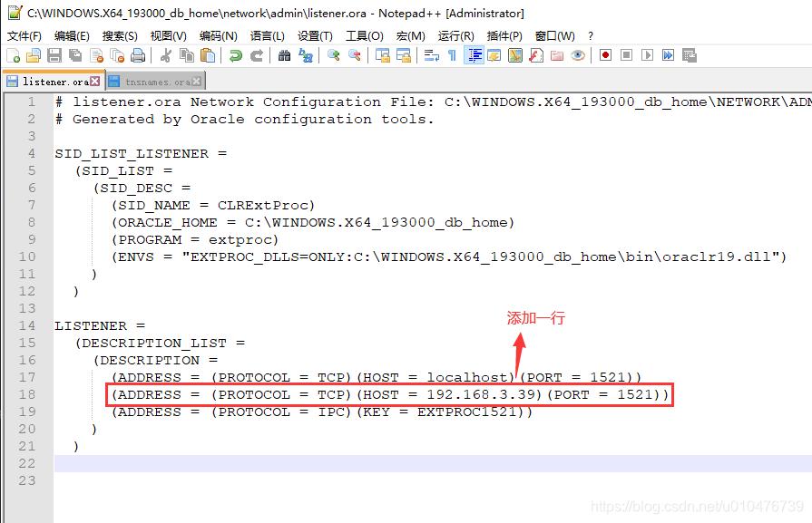812x523 pixels.
Task: Click the Redo arrow icon
Action: click(257, 55)
